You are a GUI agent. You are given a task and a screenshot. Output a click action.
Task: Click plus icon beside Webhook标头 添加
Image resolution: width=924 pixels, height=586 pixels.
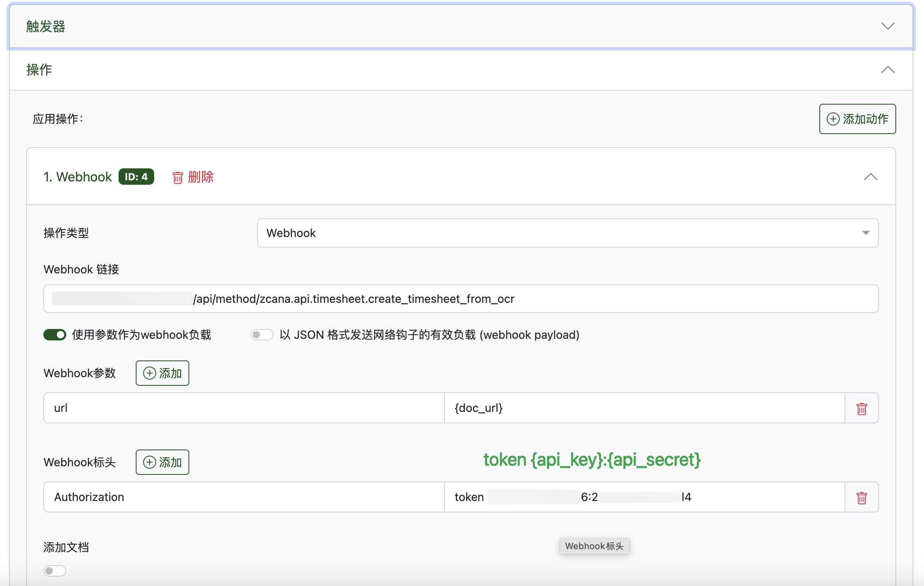coord(149,462)
